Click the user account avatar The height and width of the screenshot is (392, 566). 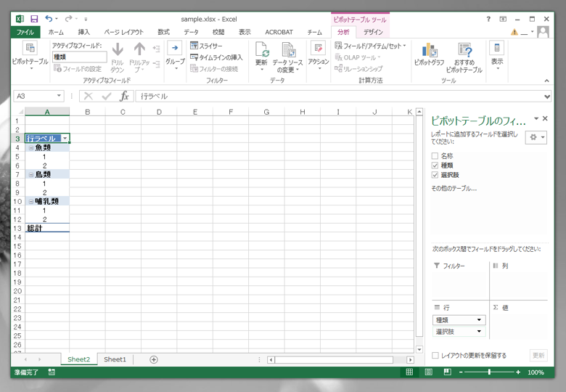[543, 32]
